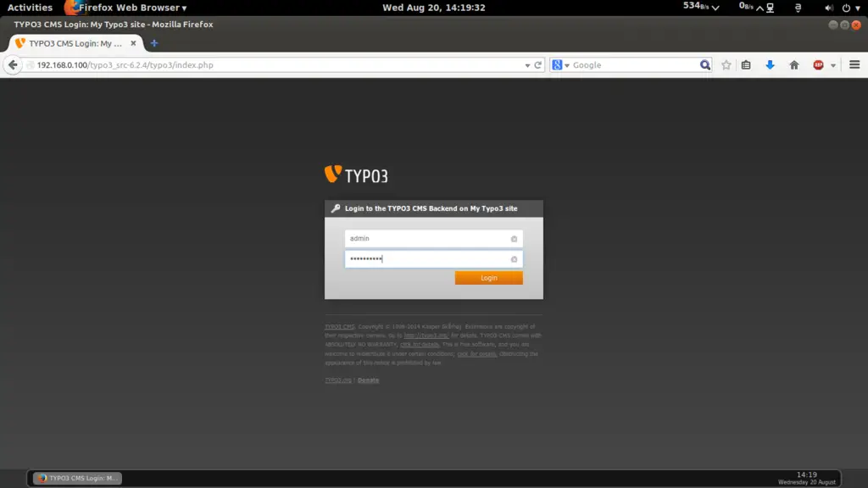Open the network connection icon
The width and height of the screenshot is (868, 488).
[770, 8]
